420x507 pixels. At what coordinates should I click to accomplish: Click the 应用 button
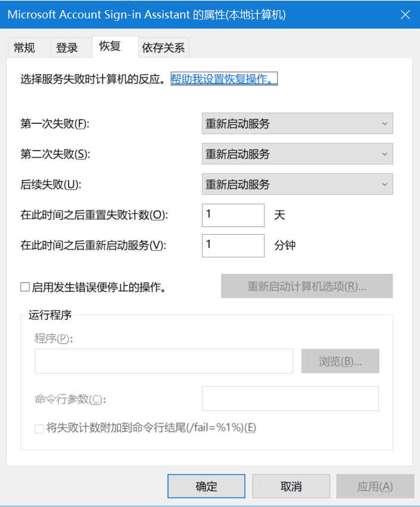click(x=375, y=486)
